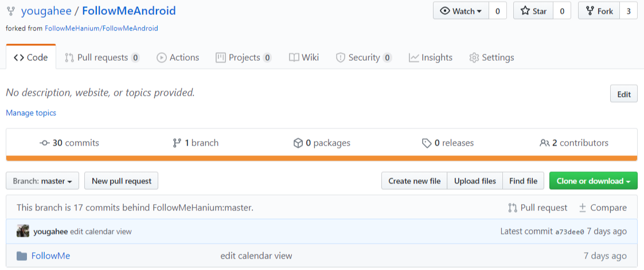Click the pull request icon in tab bar

point(69,57)
